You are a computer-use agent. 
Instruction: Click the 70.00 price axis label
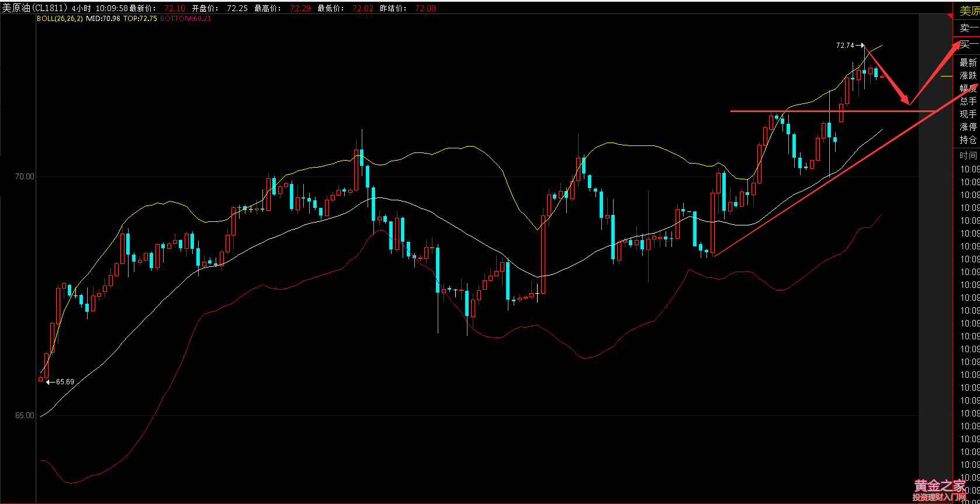(24, 176)
